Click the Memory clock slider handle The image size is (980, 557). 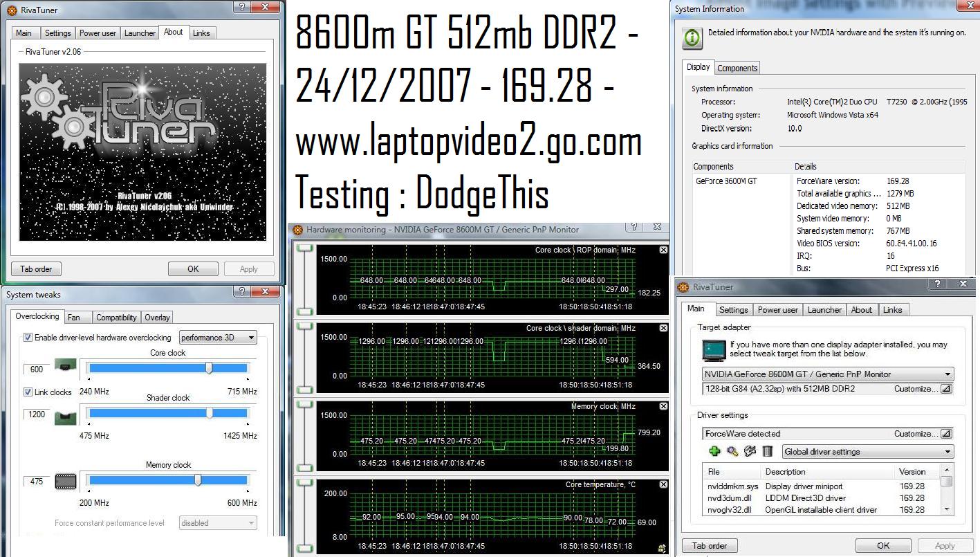[198, 480]
